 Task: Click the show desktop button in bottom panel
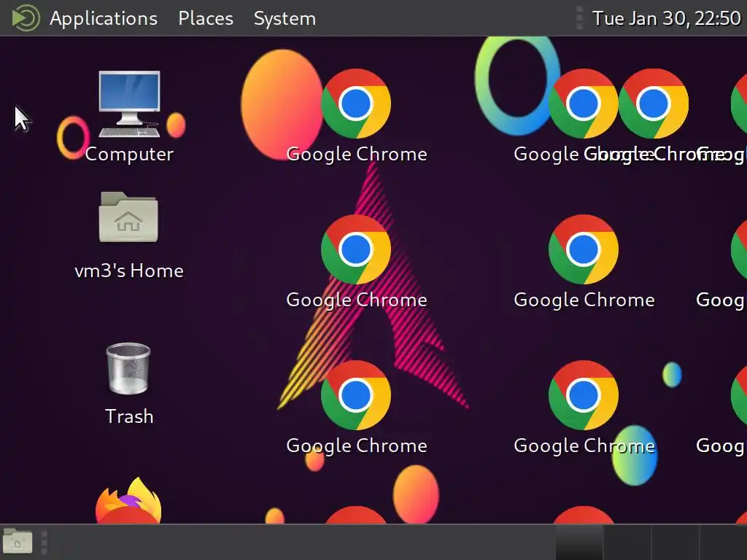pos(18,542)
